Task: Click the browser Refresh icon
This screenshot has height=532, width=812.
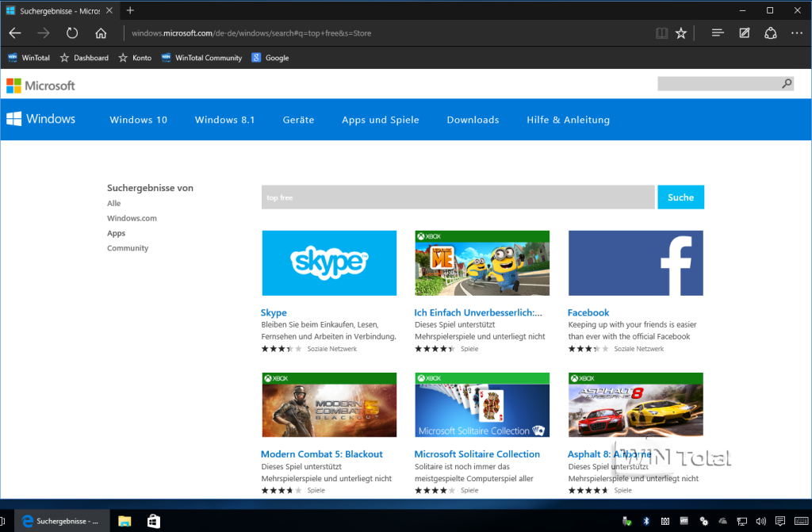Action: tap(72, 33)
